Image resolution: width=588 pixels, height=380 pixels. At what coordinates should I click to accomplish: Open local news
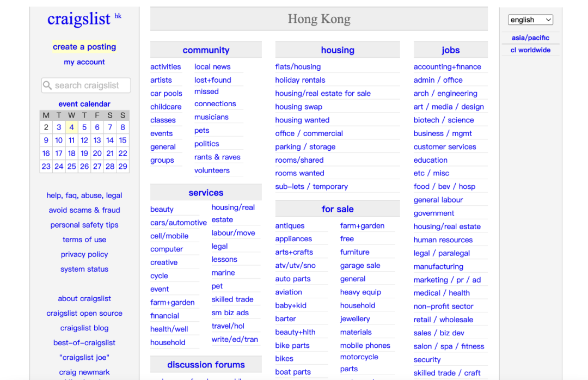(x=212, y=67)
